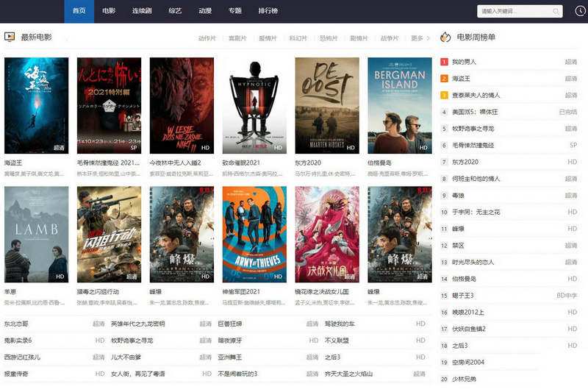This screenshot has width=588, height=392.
Task: Expand 更多 in the movie genre list
Action: point(420,38)
